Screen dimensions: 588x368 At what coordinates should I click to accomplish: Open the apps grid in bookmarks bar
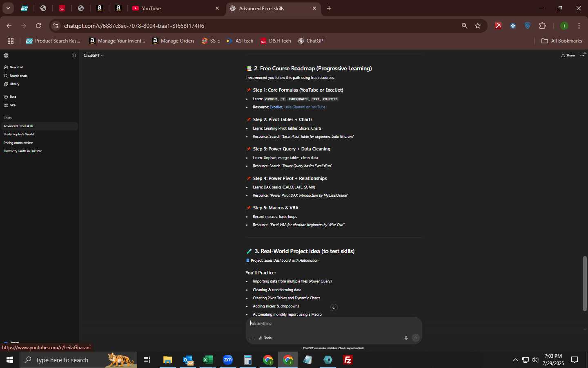[x=11, y=41]
